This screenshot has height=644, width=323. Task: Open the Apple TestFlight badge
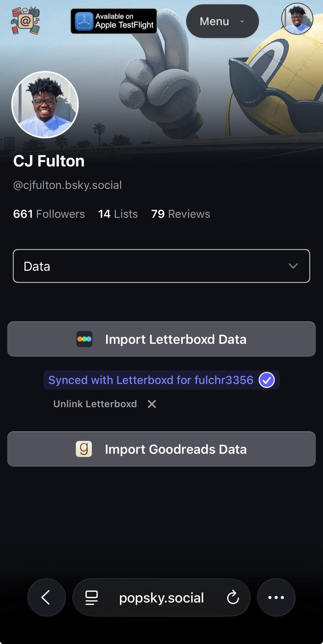click(x=114, y=21)
